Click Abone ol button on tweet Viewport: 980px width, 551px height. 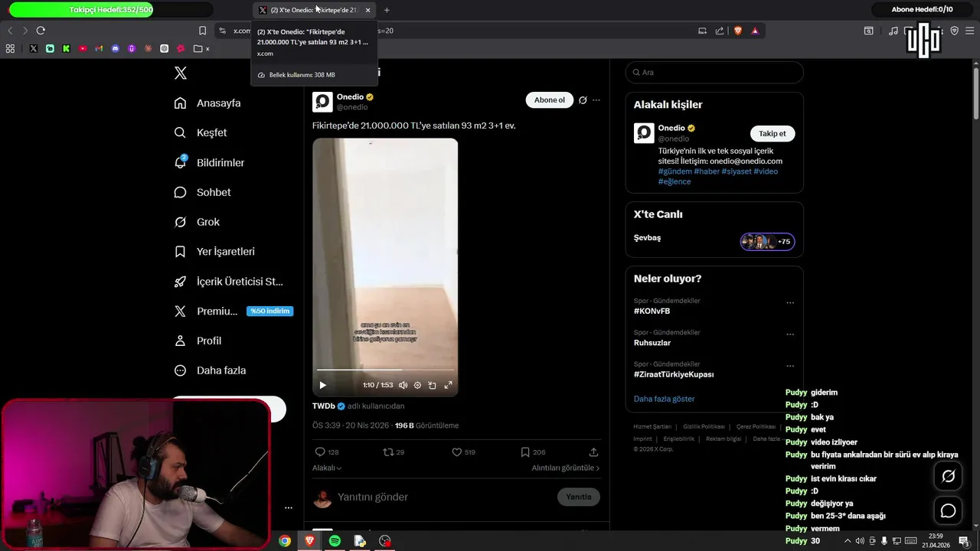point(549,100)
